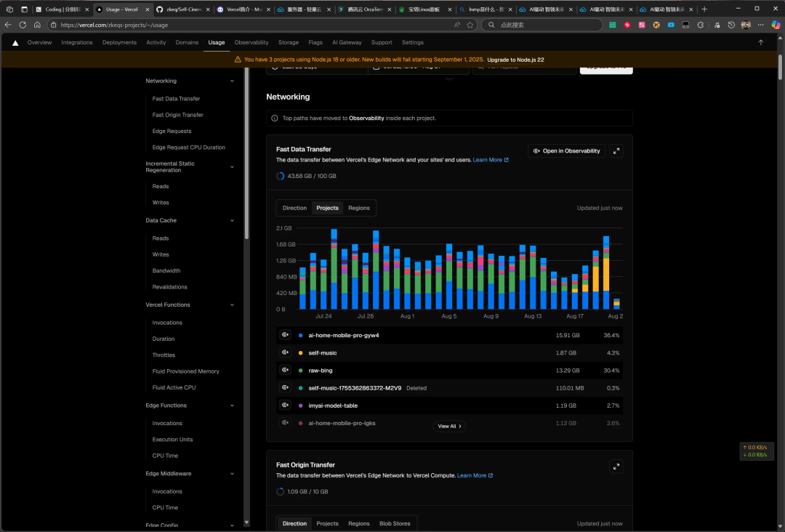The height and width of the screenshot is (532, 785).
Task: Select Blob Stores view in Fast Origin Transfer
Action: tap(395, 523)
